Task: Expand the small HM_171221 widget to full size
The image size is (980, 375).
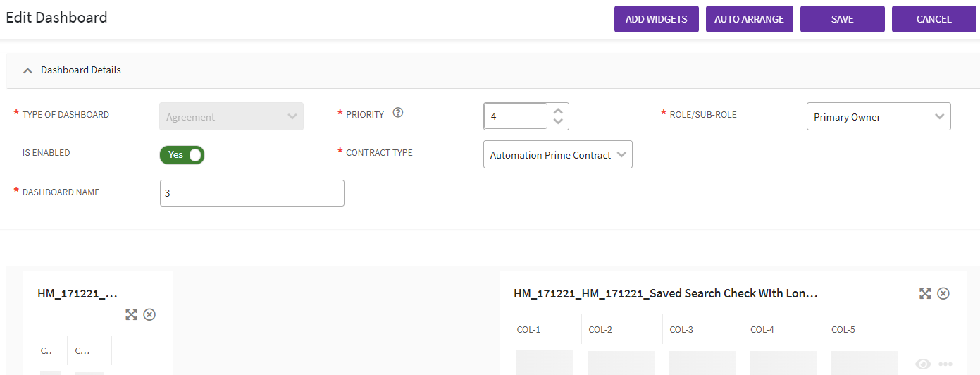Action: coord(131,314)
